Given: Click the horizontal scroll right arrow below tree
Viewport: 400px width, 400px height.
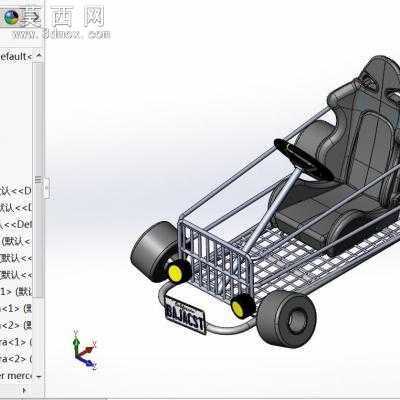Looking at the screenshot, I should 24,390.
